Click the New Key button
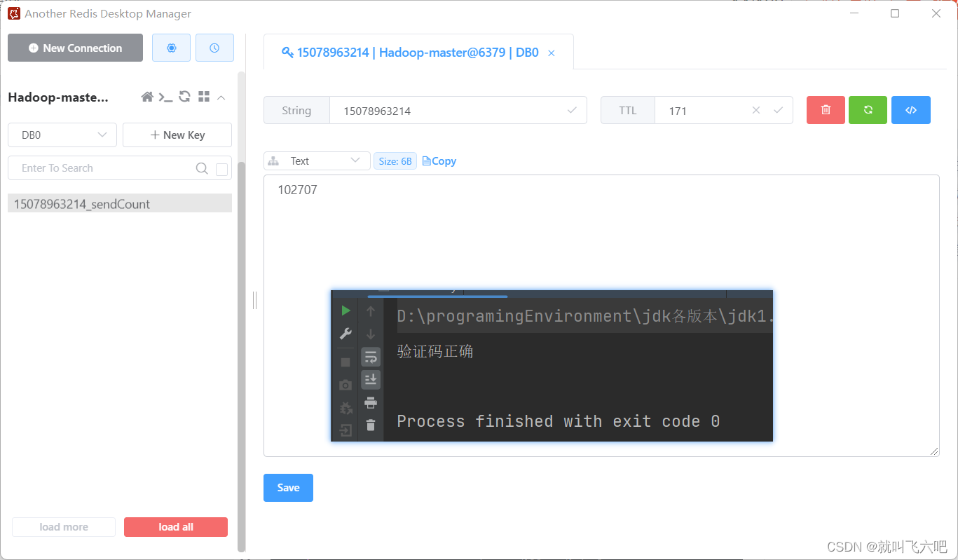Screen dimensions: 958x560 coord(177,135)
